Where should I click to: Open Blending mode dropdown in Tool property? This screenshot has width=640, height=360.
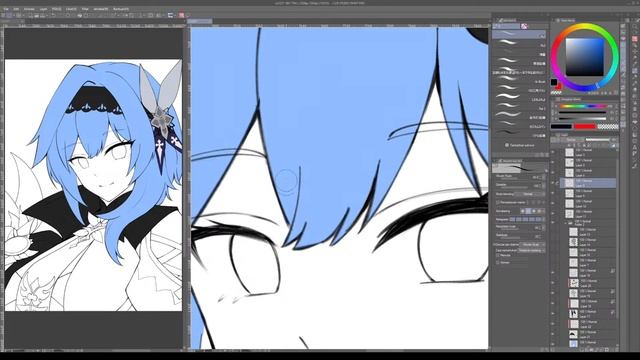[x=529, y=194]
